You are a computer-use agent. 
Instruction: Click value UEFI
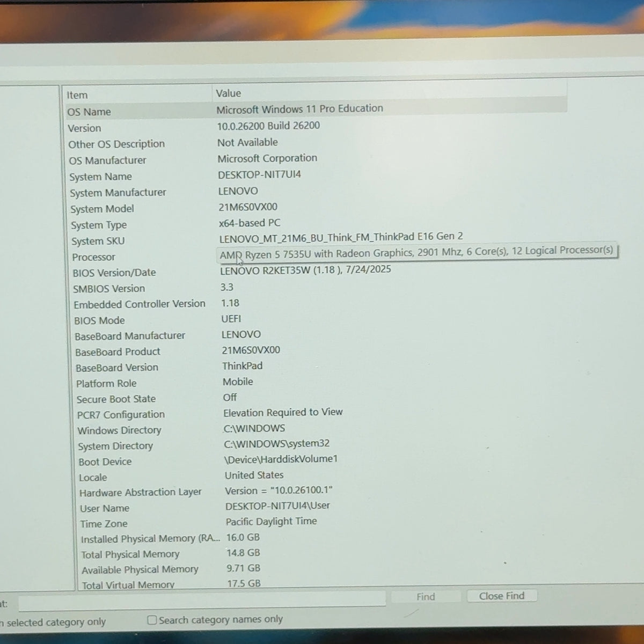(x=231, y=319)
